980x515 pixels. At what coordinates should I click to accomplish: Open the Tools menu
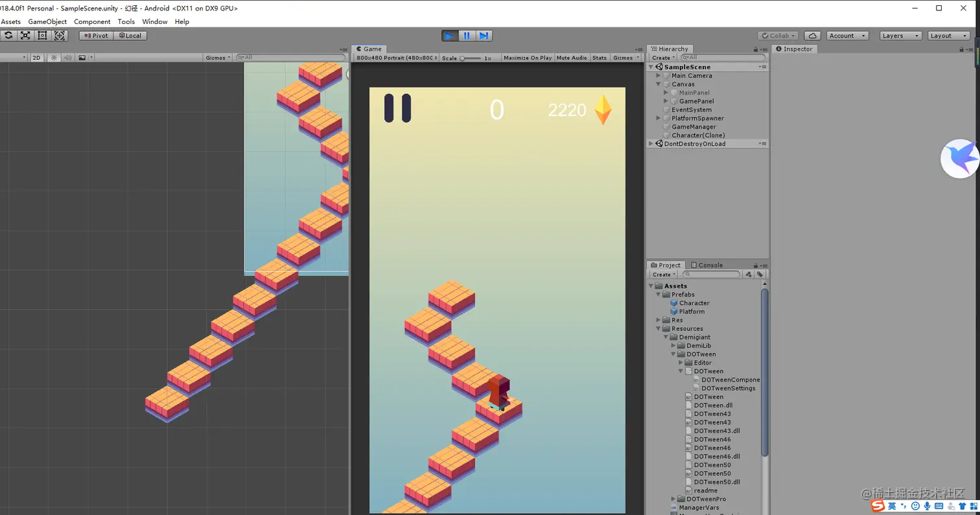tap(126, 21)
